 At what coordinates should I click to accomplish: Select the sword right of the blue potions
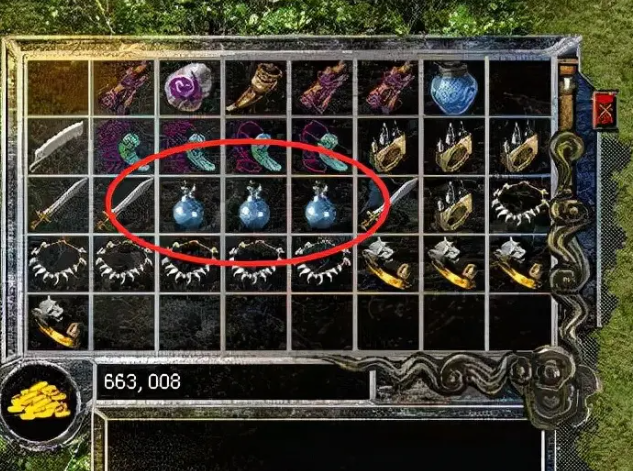click(x=388, y=205)
